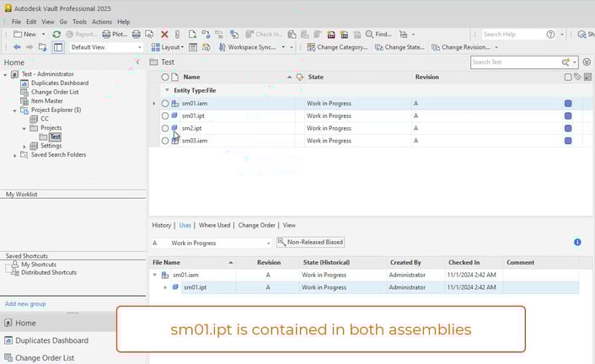This screenshot has height=364, width=595.
Task: Select Duplicates Dashboard in the tree
Action: coord(60,83)
